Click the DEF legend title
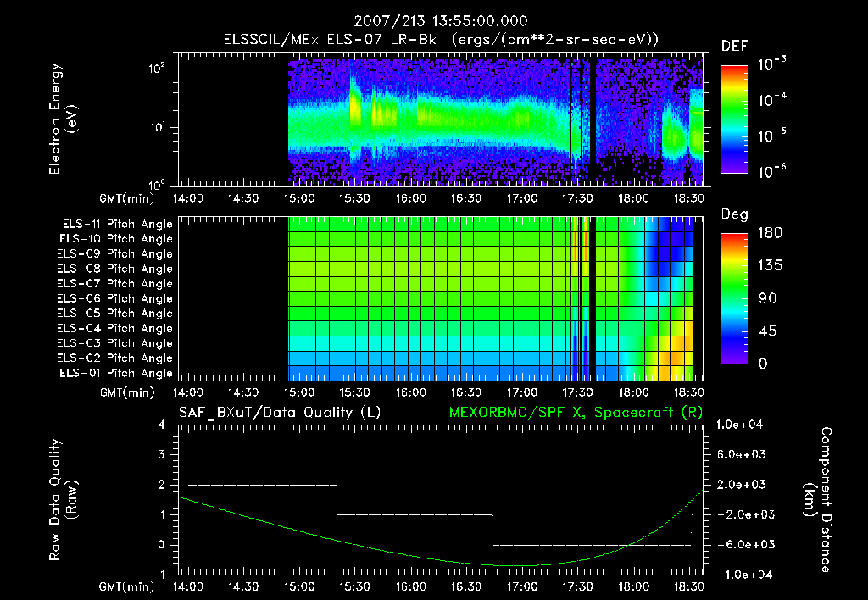The image size is (868, 600). [x=735, y=47]
